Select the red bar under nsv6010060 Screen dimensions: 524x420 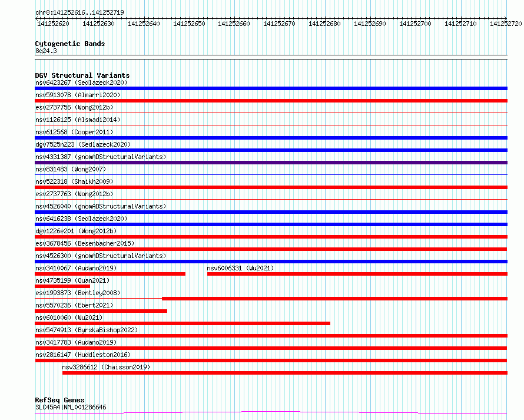pyautogui.click(x=183, y=323)
